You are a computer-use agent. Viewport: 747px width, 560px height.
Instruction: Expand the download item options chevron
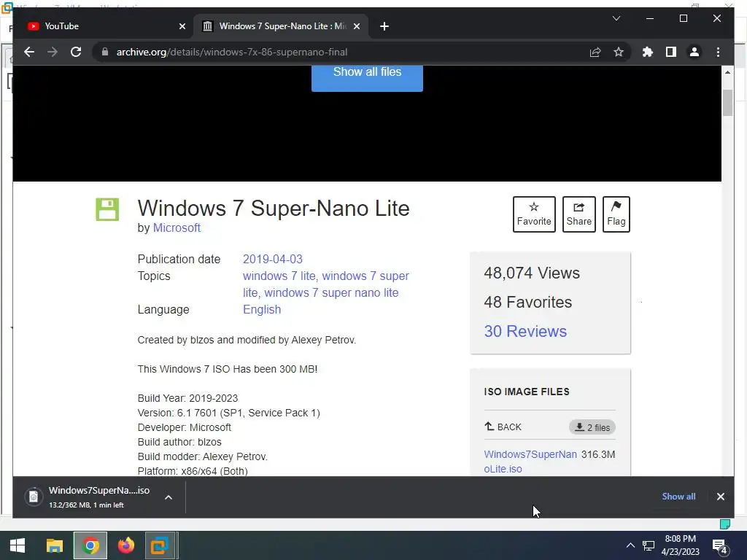pos(169,497)
